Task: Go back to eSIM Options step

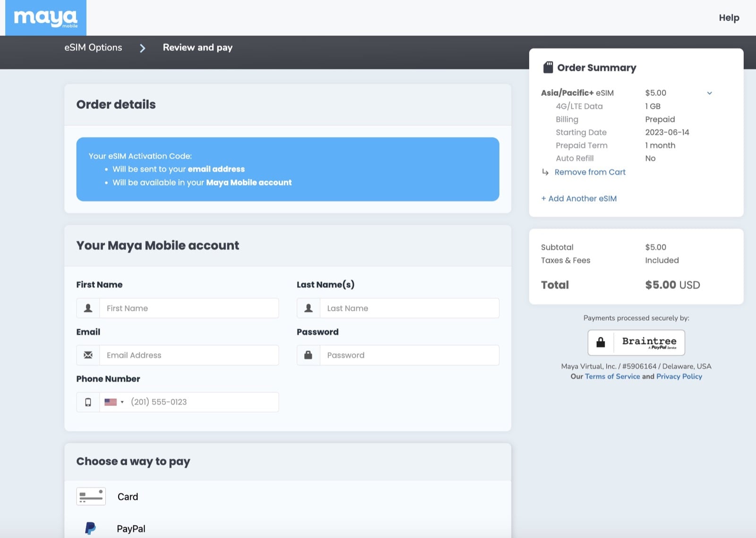Action: coord(93,47)
